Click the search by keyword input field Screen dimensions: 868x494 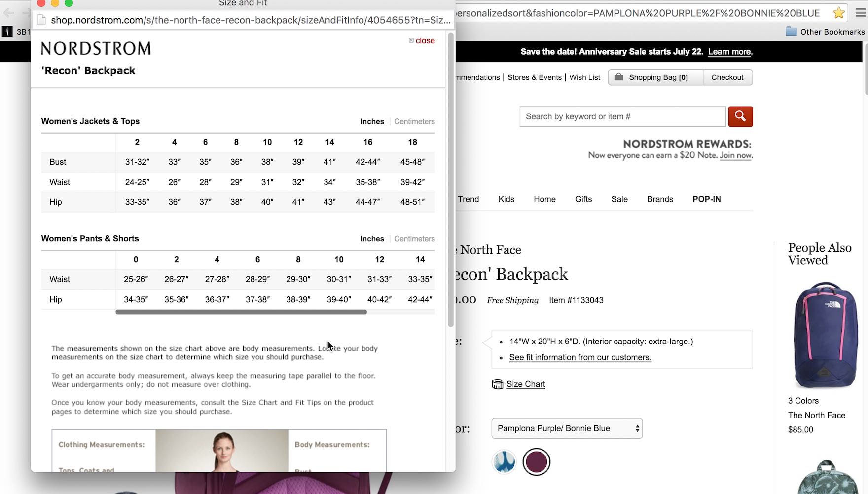tap(622, 116)
